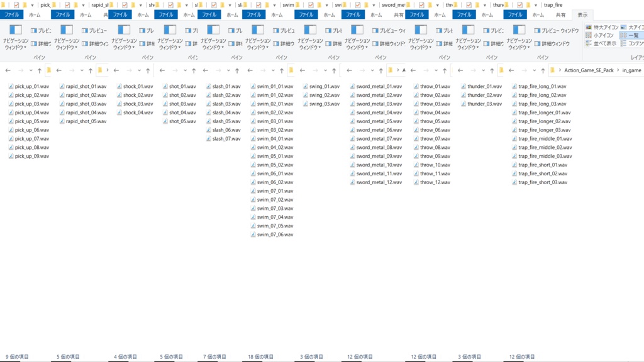
Task: Choose 大アイコン layout option in ribbon
Action: (x=633, y=27)
